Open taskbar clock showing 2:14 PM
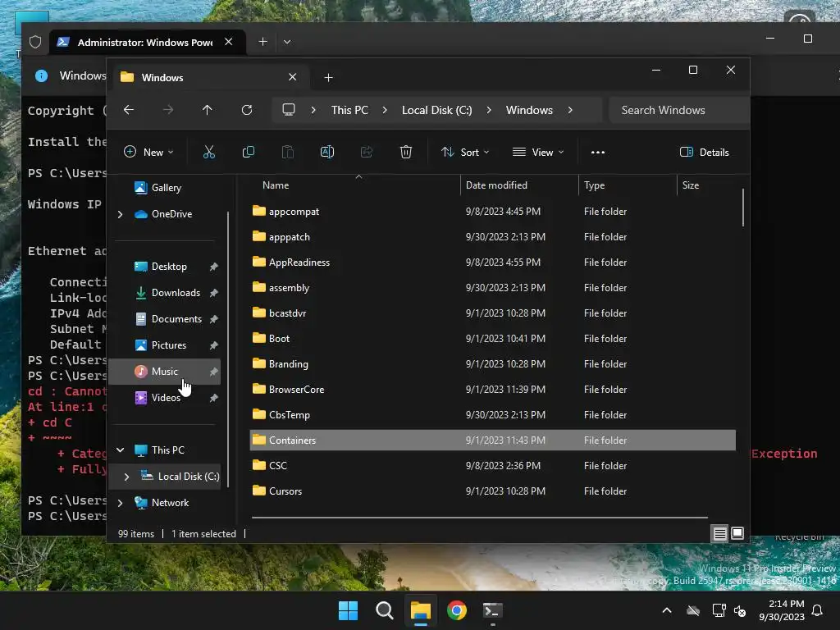The image size is (840, 630). 782,610
